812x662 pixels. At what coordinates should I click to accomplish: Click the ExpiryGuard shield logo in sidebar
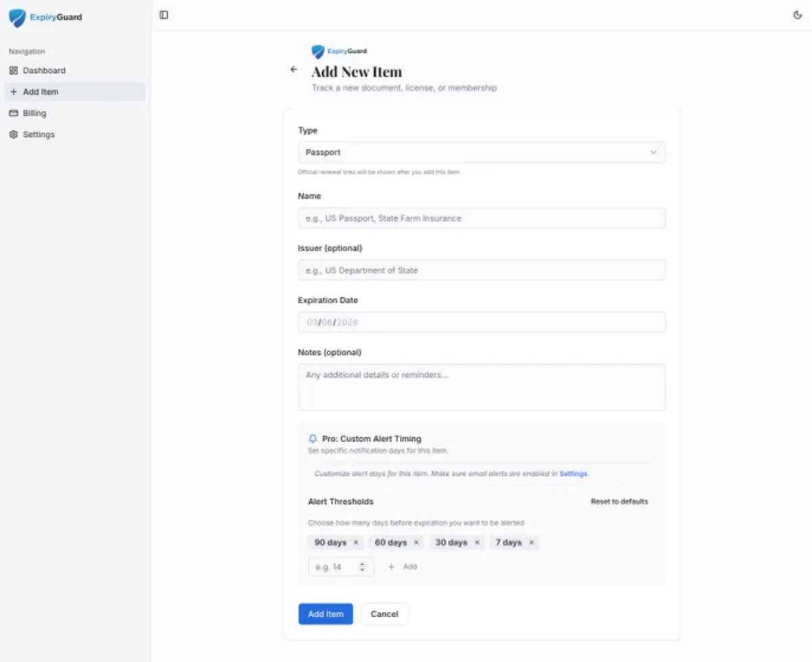pyautogui.click(x=17, y=18)
